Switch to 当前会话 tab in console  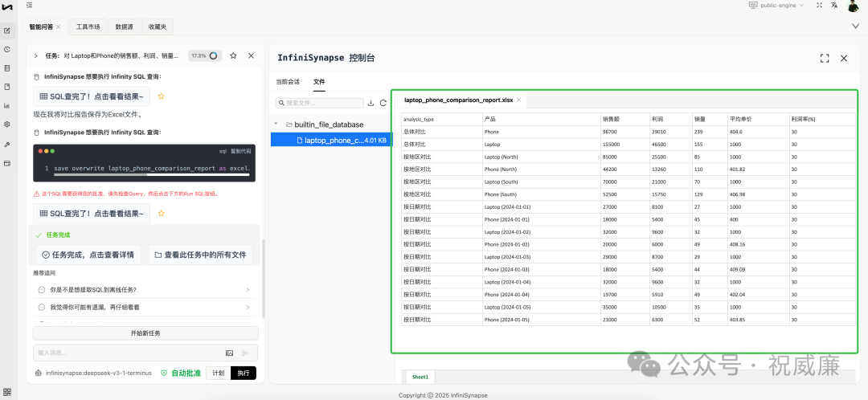pos(288,82)
